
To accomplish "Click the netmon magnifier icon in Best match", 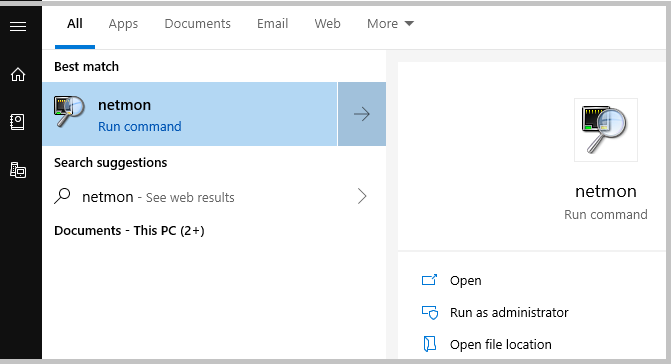I will 69,112.
